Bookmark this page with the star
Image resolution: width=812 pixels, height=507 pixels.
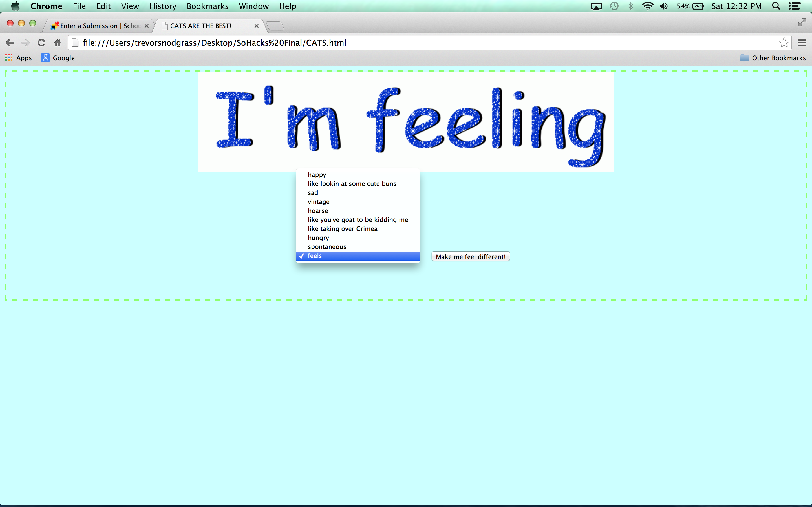coord(784,43)
